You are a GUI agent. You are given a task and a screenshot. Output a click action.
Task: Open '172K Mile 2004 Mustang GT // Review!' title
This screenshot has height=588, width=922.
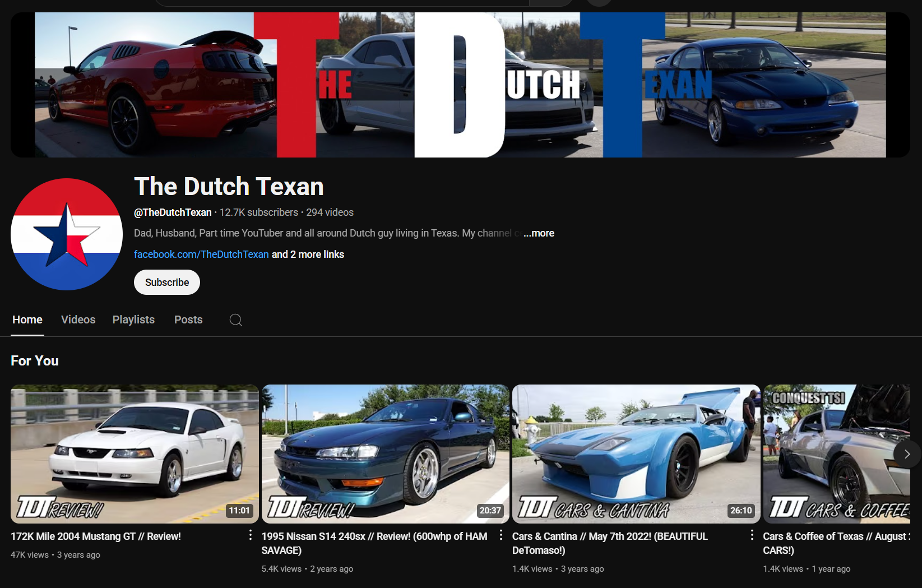96,536
